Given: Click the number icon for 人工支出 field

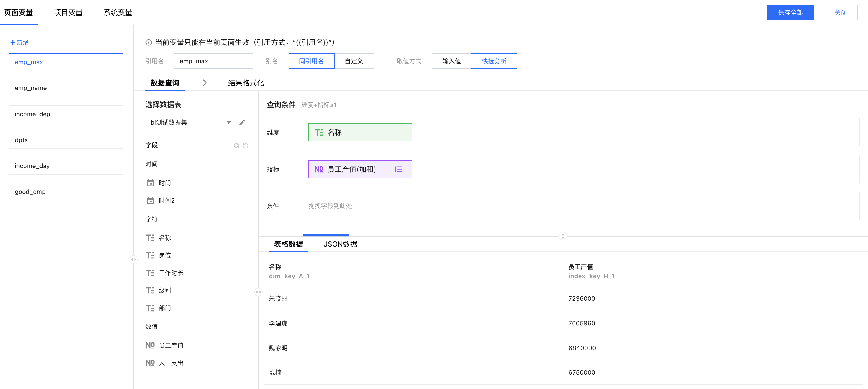Looking at the screenshot, I should click(150, 363).
